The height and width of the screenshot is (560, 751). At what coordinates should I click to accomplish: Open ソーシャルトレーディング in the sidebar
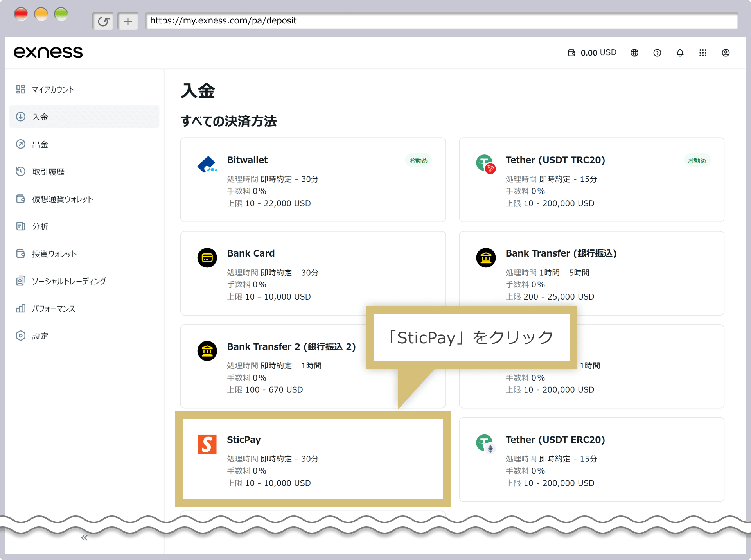pos(84,281)
